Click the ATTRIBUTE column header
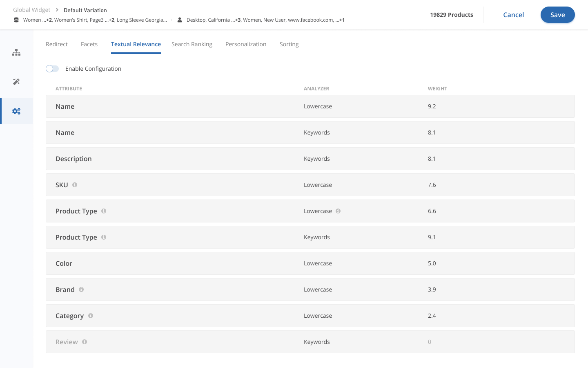588x368 pixels. click(69, 88)
